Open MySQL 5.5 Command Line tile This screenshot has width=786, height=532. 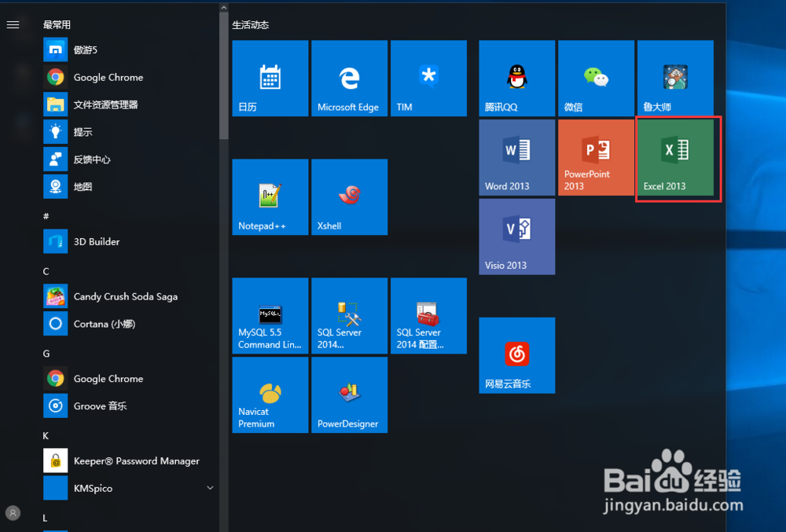click(x=270, y=316)
